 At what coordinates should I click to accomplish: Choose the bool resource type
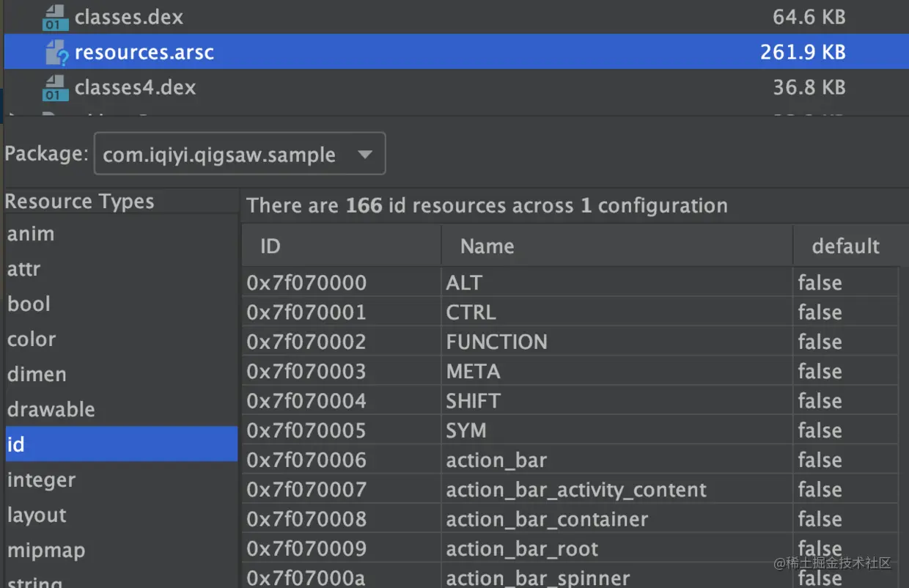click(x=29, y=304)
